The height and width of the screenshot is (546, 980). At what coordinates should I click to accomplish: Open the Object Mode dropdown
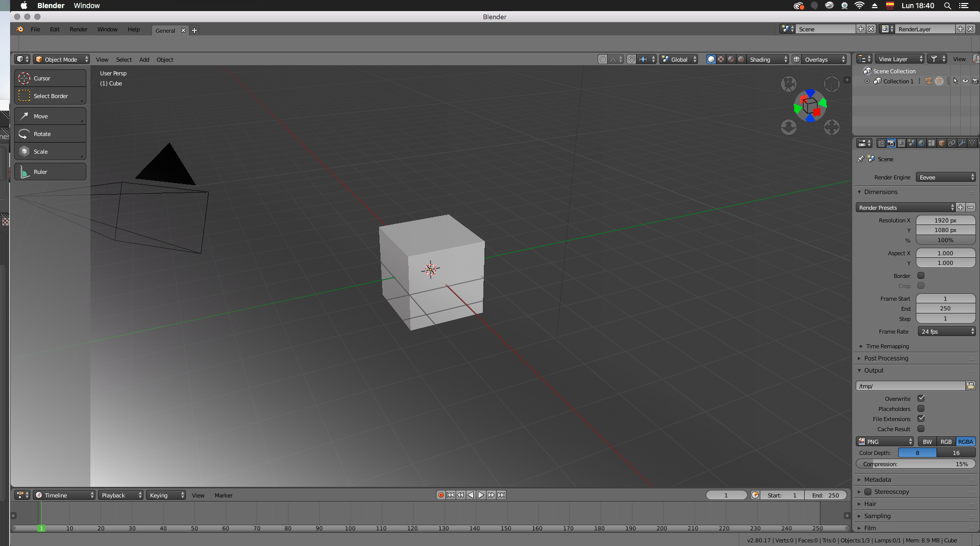(62, 59)
